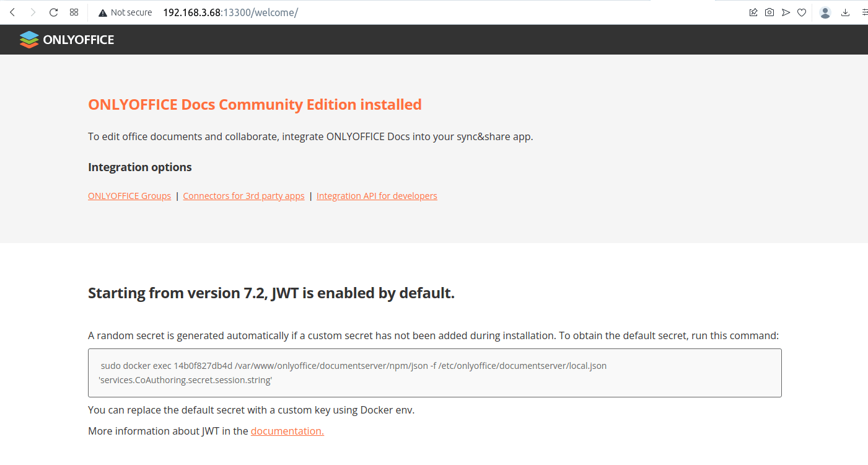Image resolution: width=868 pixels, height=465 pixels.
Task: Click the forward navigation arrow
Action: click(33, 12)
